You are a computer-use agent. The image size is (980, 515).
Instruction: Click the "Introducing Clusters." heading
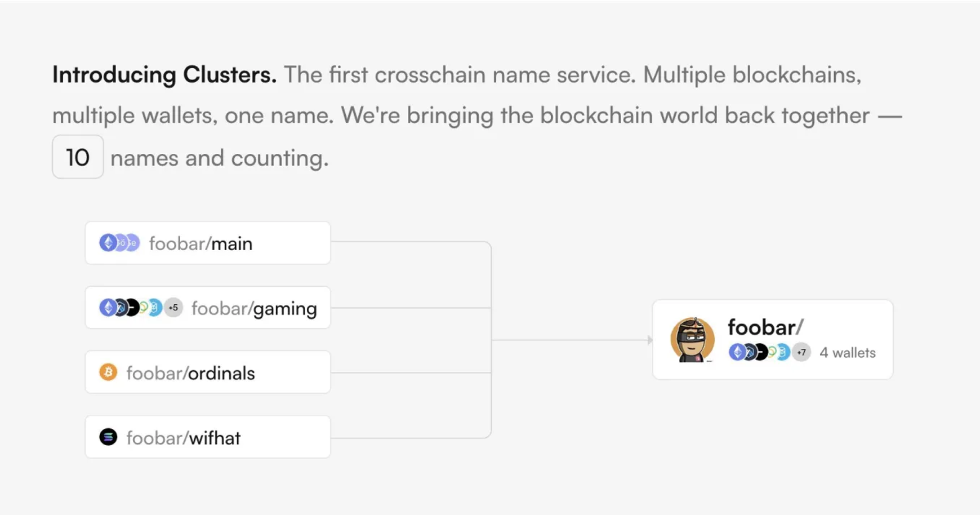[164, 75]
